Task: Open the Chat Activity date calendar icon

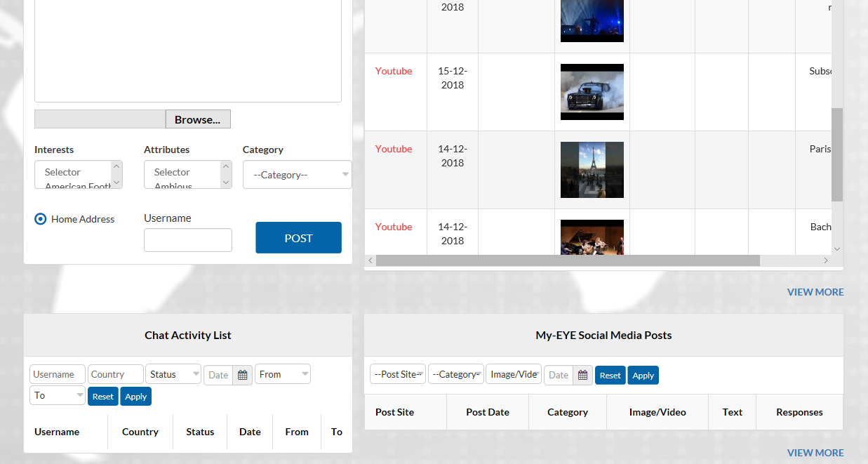Action: (x=243, y=375)
